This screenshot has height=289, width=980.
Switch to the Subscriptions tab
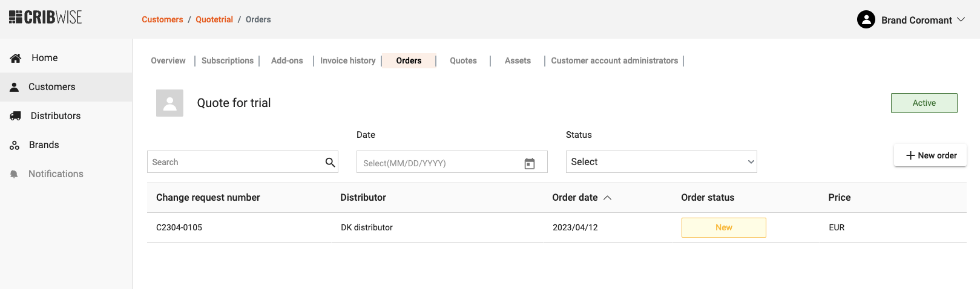tap(228, 60)
